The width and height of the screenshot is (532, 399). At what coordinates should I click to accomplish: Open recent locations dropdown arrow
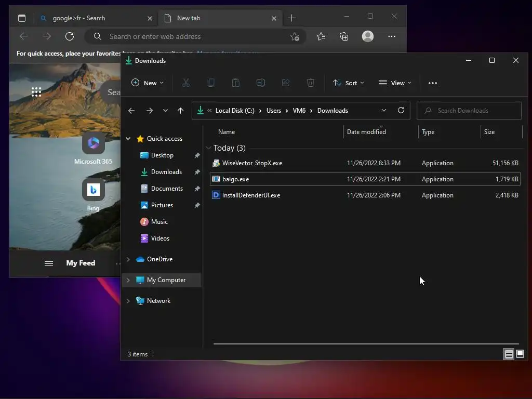click(x=165, y=111)
